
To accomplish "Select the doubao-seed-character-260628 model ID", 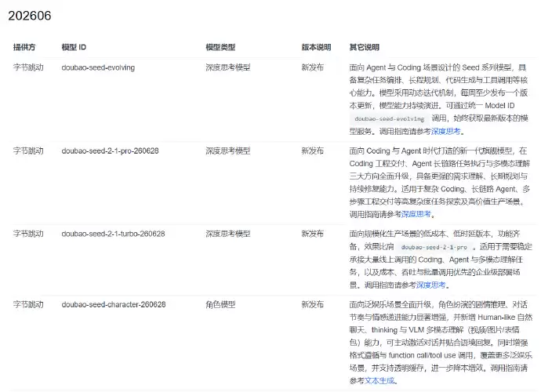I will [114, 304].
